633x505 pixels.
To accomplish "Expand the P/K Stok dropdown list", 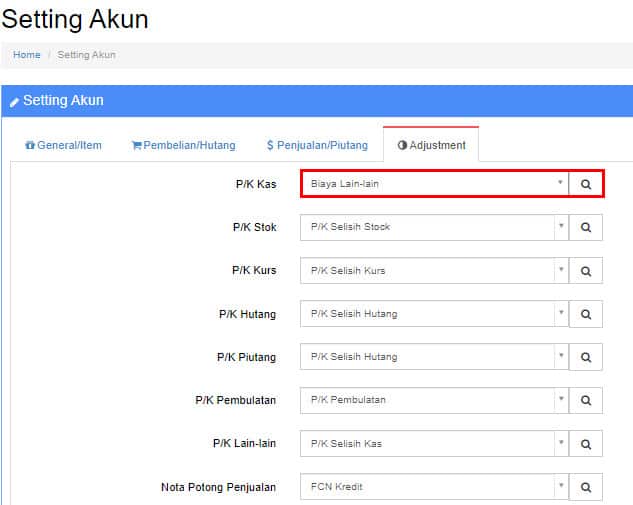I will coord(561,226).
